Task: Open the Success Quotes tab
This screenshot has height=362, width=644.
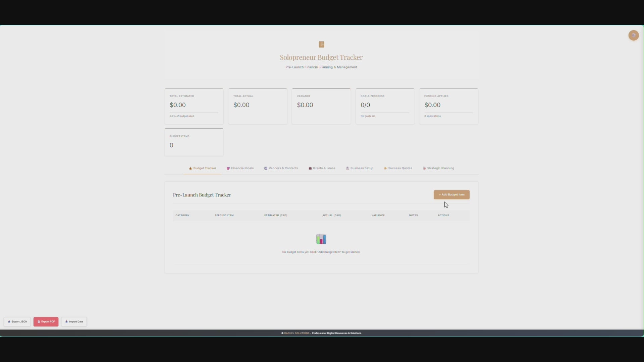Action: click(398, 168)
